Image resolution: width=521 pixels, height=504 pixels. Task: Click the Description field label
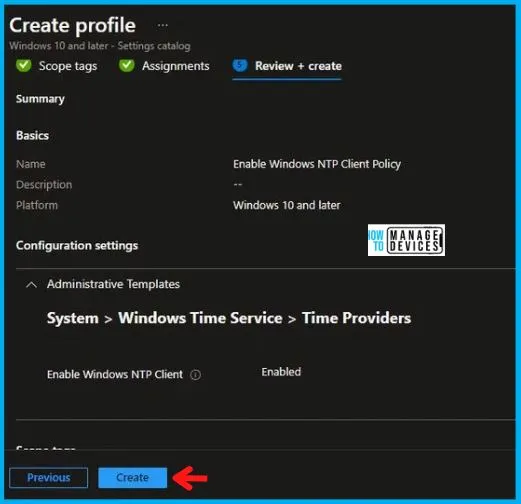click(44, 185)
